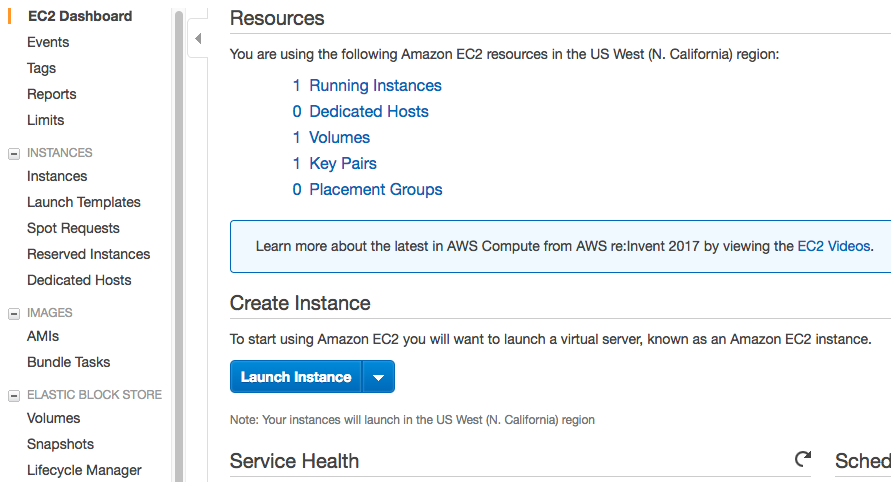Go to Events in the sidebar
This screenshot has width=891, height=482.
tap(48, 42)
